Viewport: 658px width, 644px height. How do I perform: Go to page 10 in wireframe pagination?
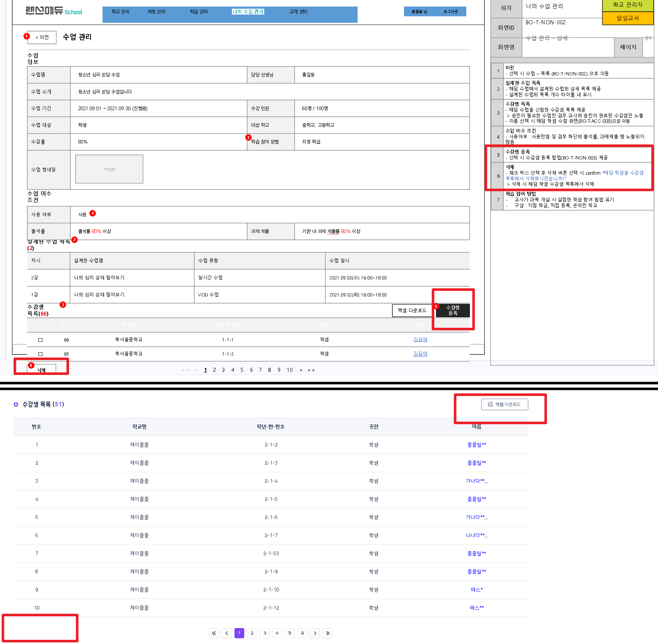pyautogui.click(x=290, y=370)
